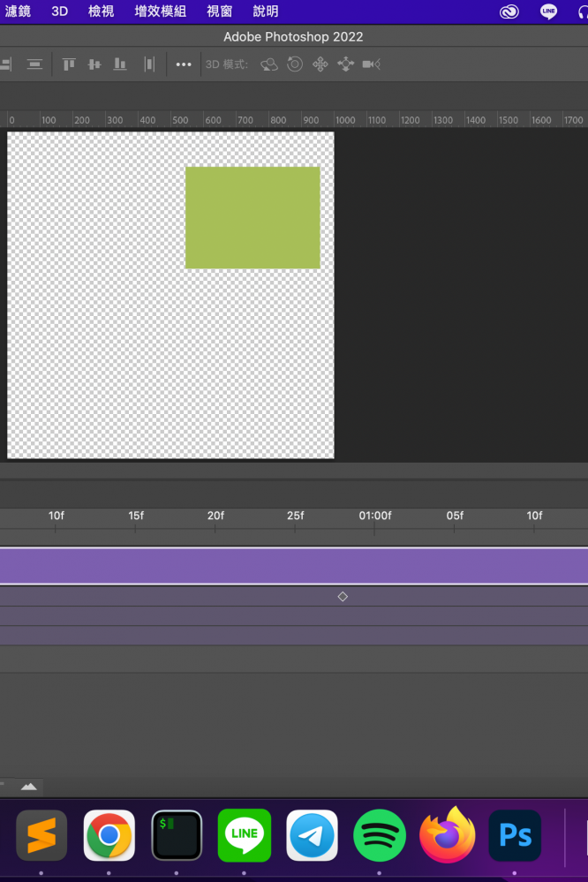
Task: Click the align vertical centers icon
Action: click(x=94, y=64)
